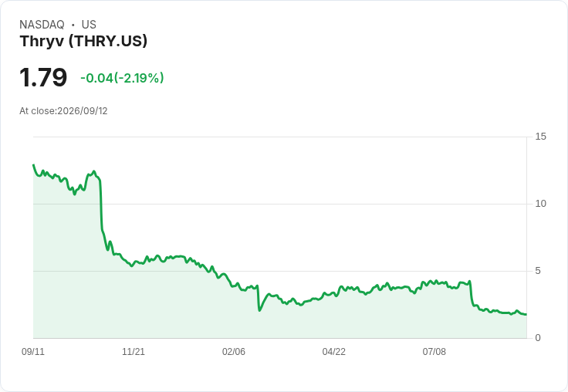
Task: Click the US market label
Action: (89, 25)
